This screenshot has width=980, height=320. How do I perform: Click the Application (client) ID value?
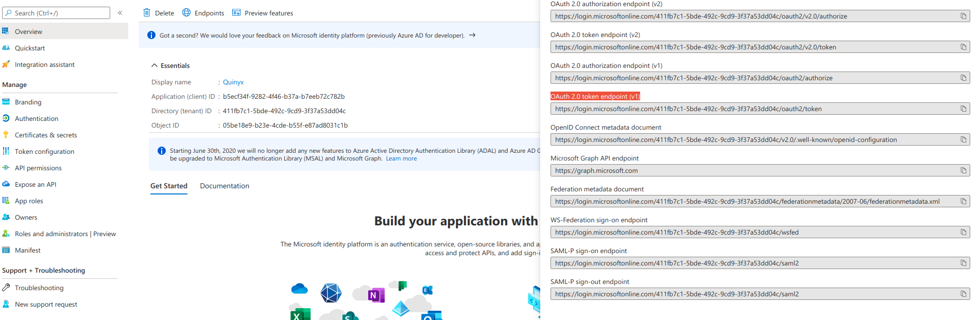tap(284, 97)
